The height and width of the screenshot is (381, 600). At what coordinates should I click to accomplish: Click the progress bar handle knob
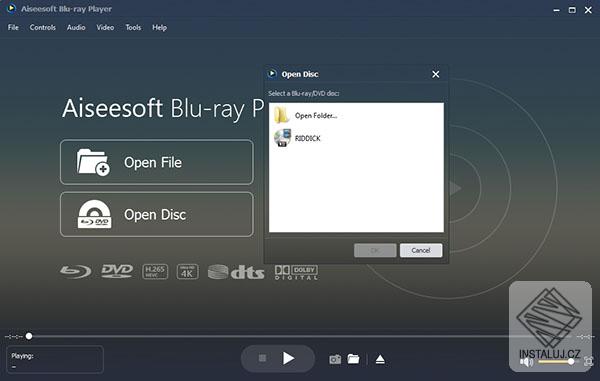click(29, 336)
